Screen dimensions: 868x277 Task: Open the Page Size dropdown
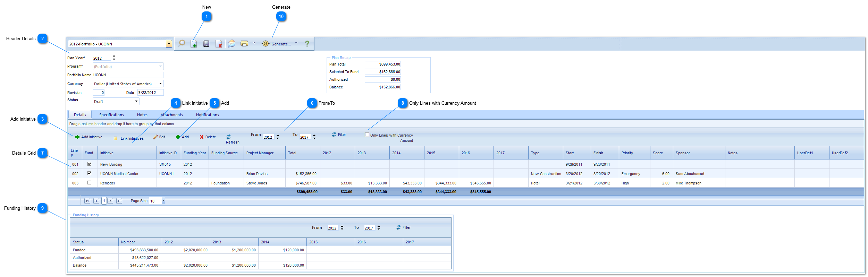[163, 201]
